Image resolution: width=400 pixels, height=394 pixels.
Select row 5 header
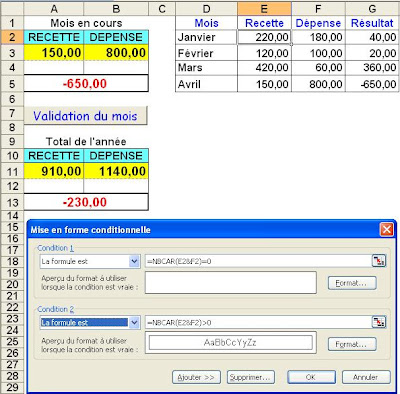click(12, 84)
